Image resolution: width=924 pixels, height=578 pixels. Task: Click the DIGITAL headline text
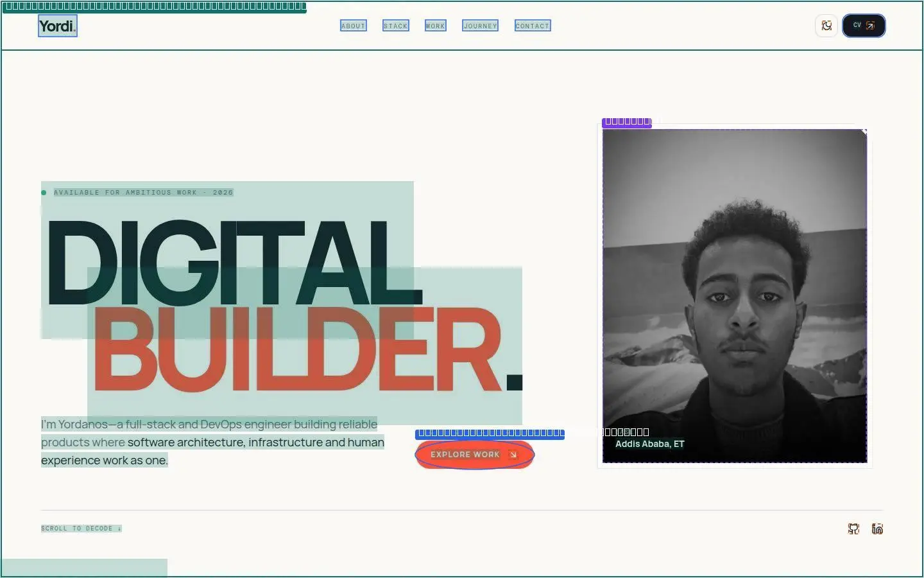[235, 263]
